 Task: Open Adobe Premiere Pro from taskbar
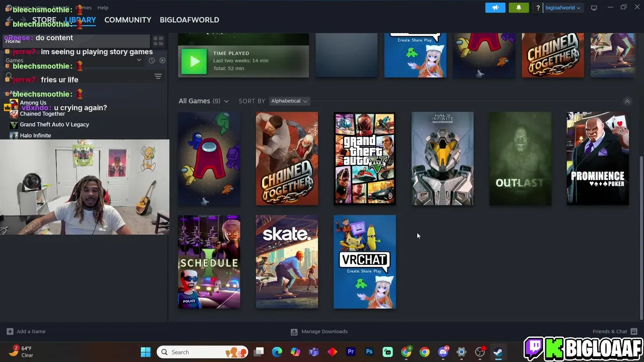[351, 352]
